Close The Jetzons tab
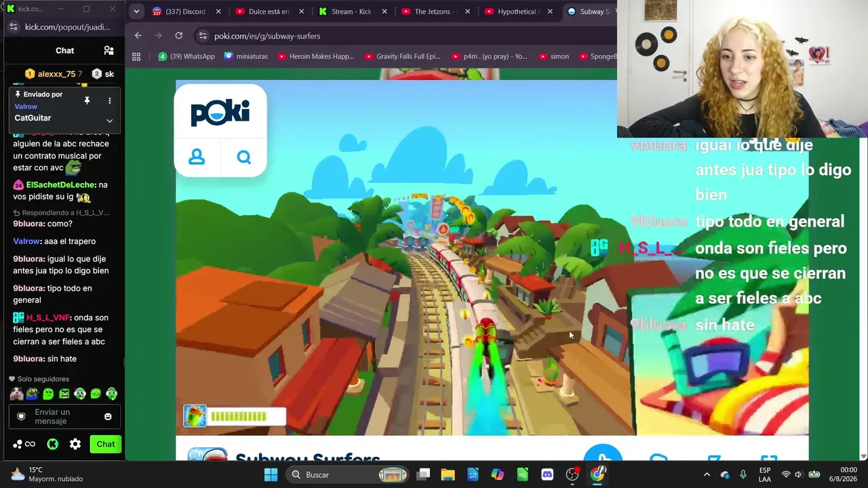 [467, 12]
